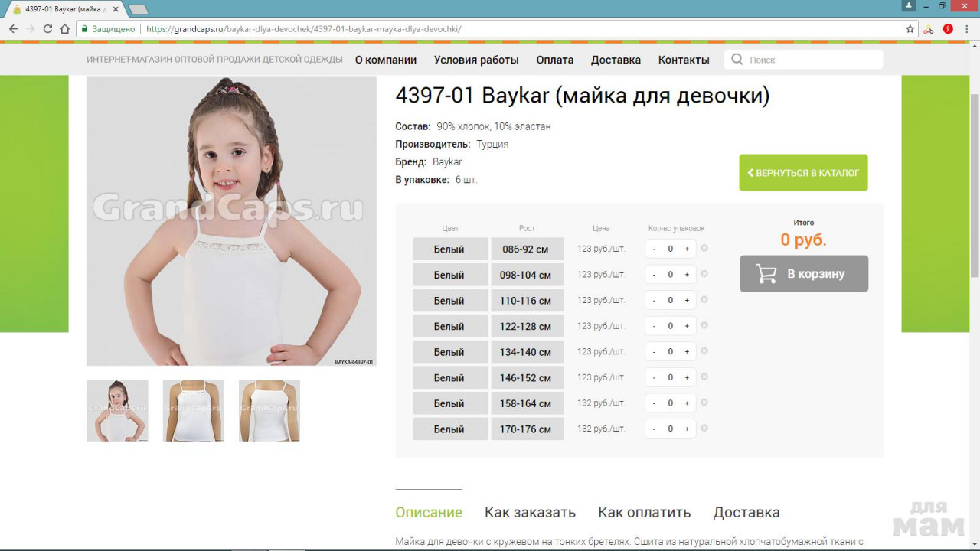Click the browser back arrow
Image resolution: width=980 pixels, height=551 pixels.
tap(13, 29)
